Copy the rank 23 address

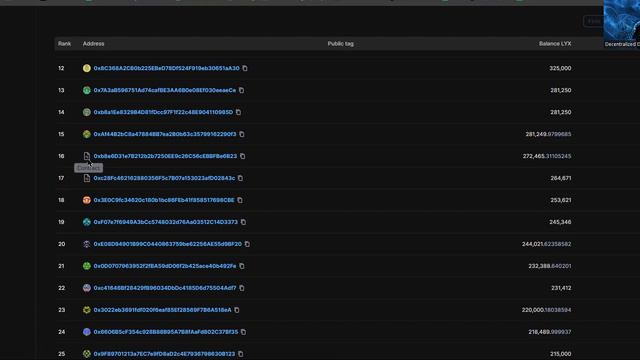click(237, 310)
